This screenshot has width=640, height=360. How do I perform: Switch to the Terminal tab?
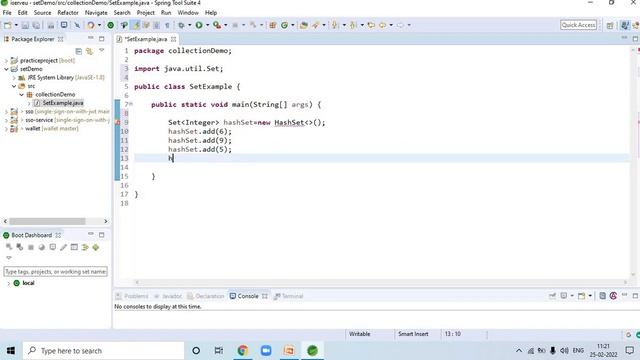[x=289, y=296]
